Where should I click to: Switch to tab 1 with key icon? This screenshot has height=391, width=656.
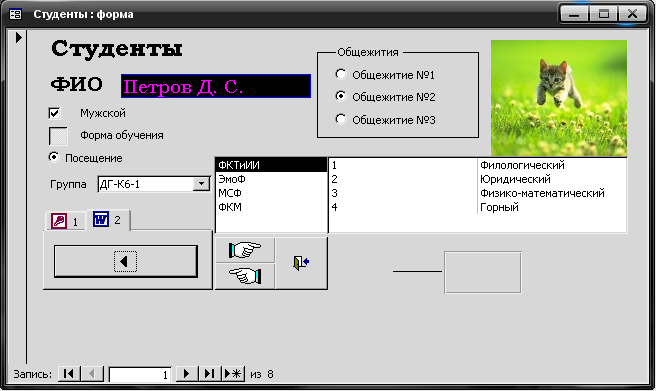[x=65, y=221]
